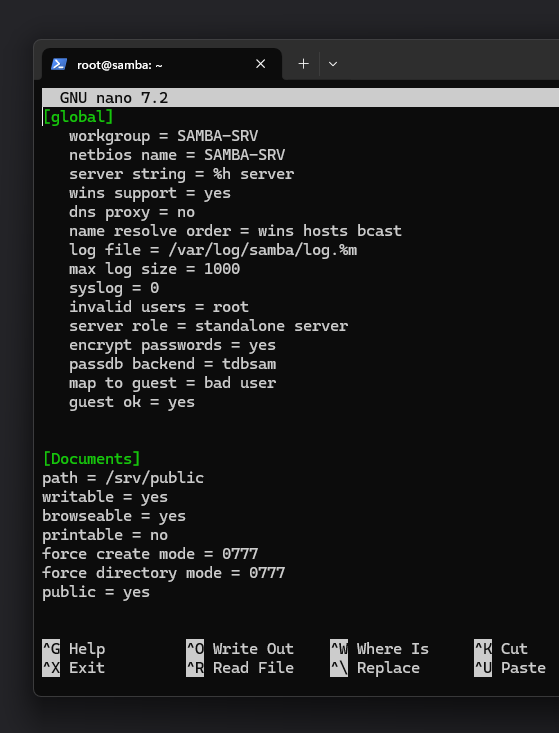
Task: Click the ^W Where Is shortcut
Action: (x=379, y=648)
